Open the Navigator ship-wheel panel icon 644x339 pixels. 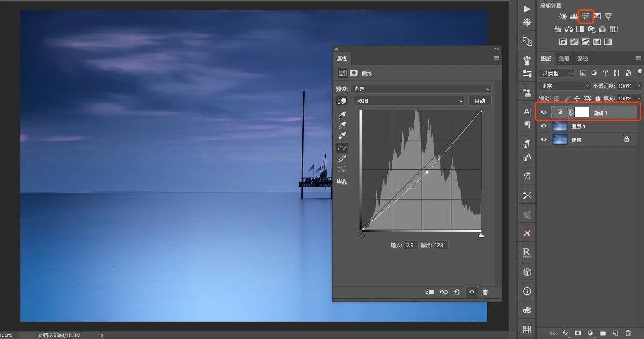pyautogui.click(x=527, y=23)
